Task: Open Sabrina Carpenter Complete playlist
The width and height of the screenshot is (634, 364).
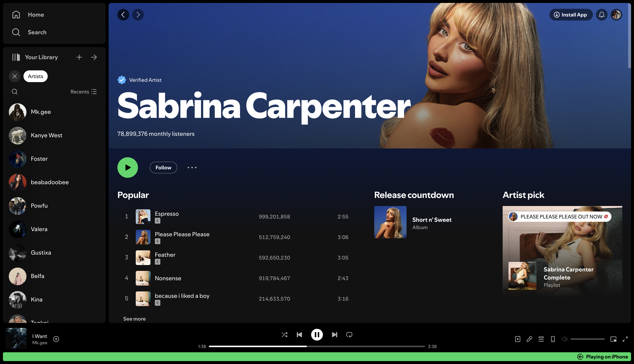Action: (x=569, y=273)
